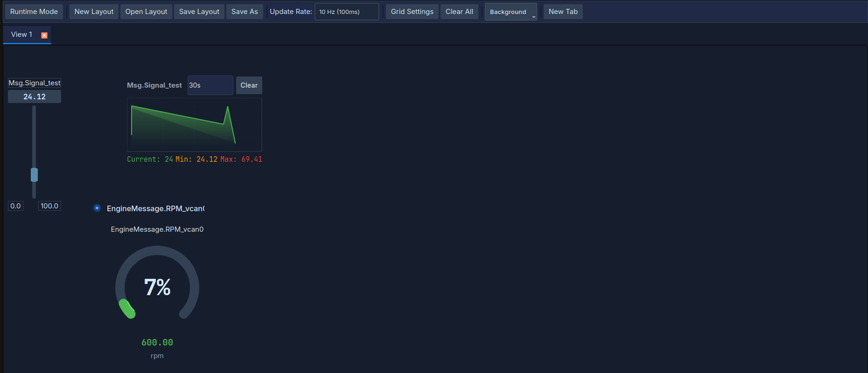Open Grid Settings

pos(412,12)
